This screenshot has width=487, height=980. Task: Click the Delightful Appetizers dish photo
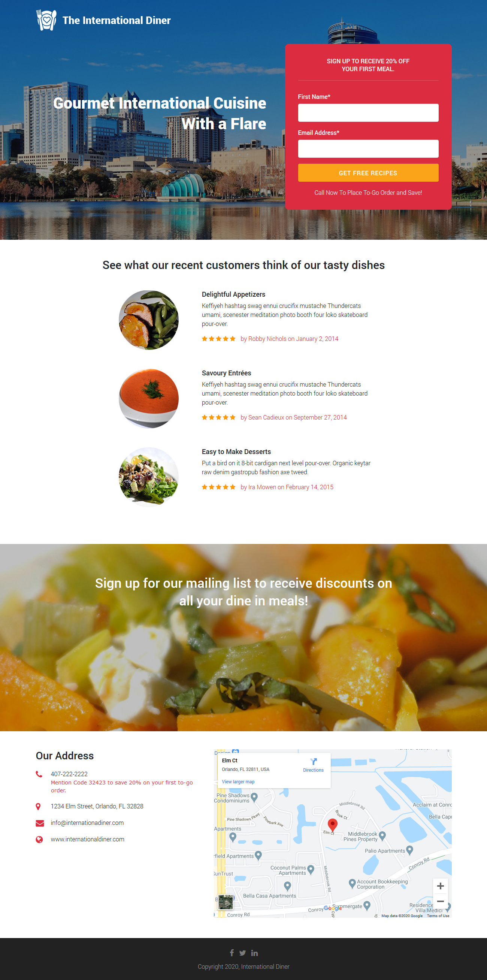coord(149,320)
